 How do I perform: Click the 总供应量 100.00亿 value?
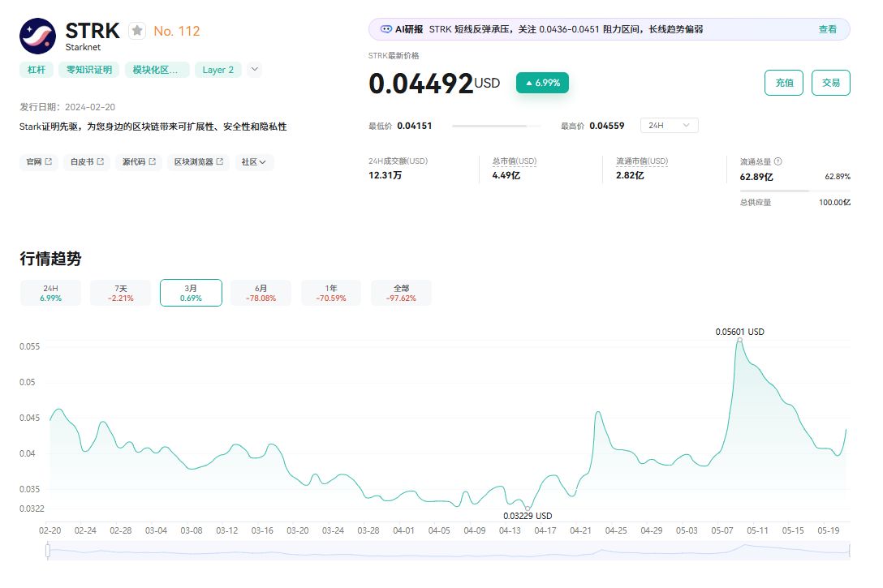tap(834, 203)
